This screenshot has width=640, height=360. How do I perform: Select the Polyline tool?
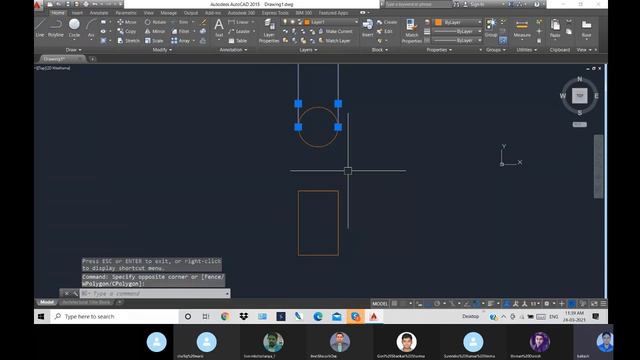56,28
